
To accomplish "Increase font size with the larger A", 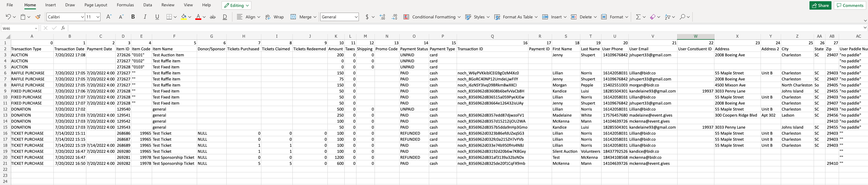I will [109, 17].
